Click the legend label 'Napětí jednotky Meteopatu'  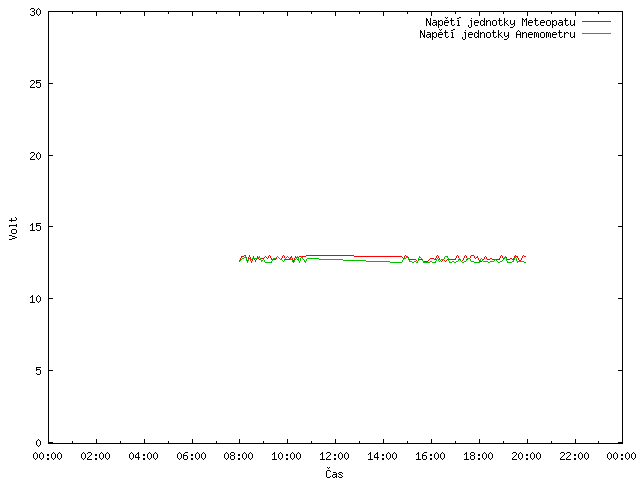point(500,22)
